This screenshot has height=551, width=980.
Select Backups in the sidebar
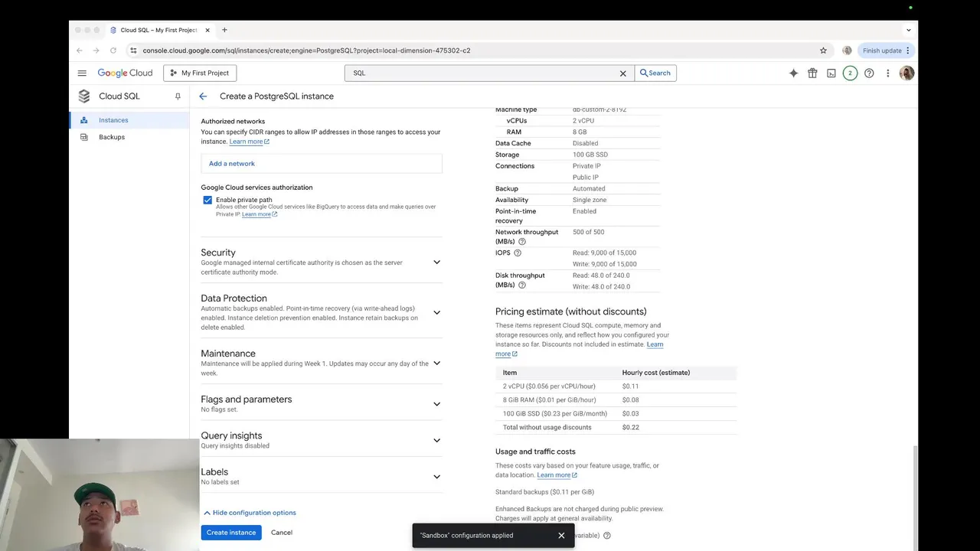pyautogui.click(x=112, y=137)
